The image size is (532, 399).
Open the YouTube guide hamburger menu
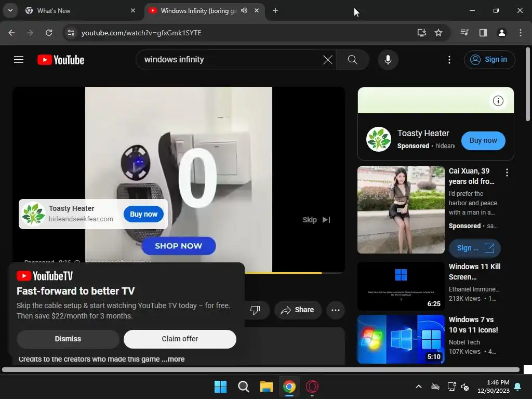pos(19,60)
